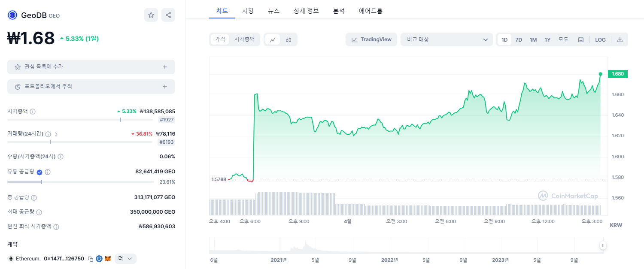
Task: Click the 관심 목록에 추가 button
Action: [x=91, y=67]
